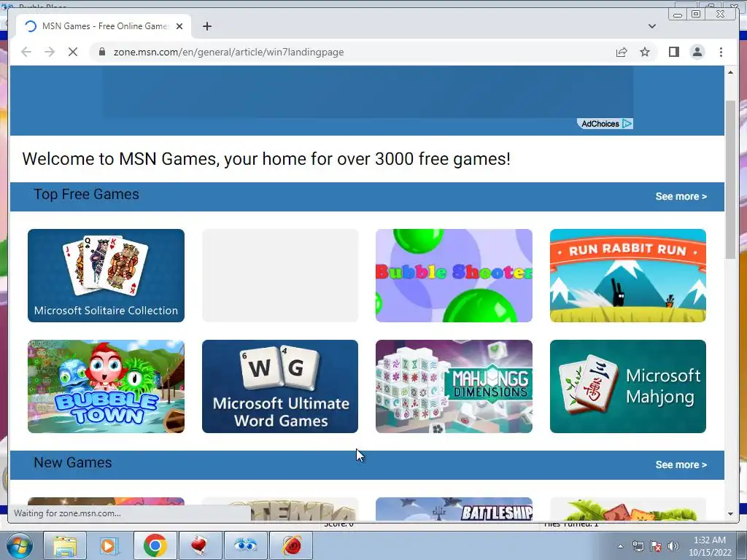Open Microsoft Solitaire Collection game

(106, 276)
